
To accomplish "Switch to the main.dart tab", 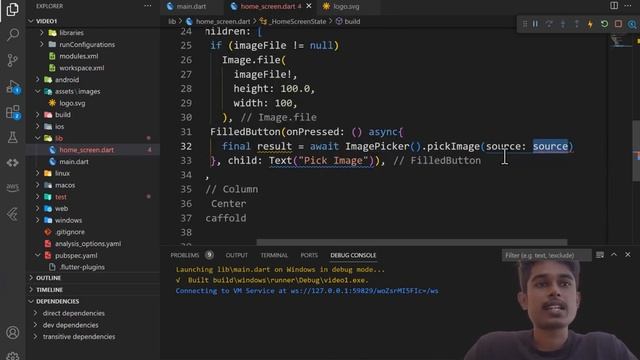I will (191, 6).
